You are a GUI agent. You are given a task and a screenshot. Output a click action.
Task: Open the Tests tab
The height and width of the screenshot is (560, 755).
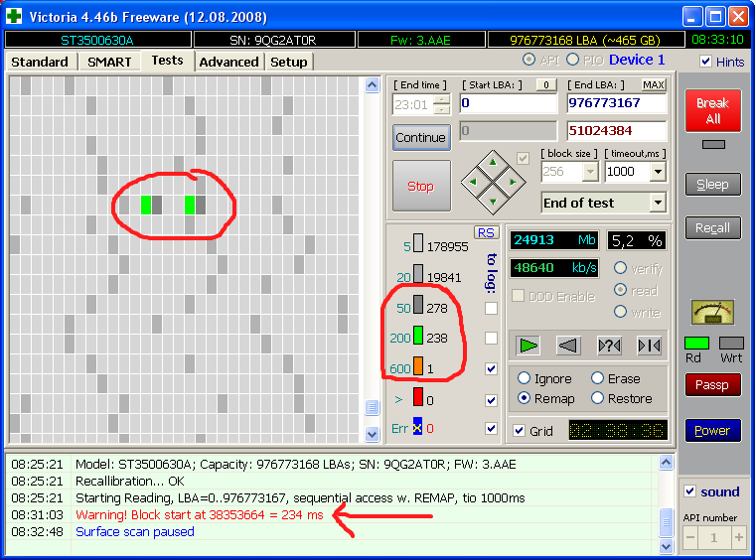(x=167, y=61)
